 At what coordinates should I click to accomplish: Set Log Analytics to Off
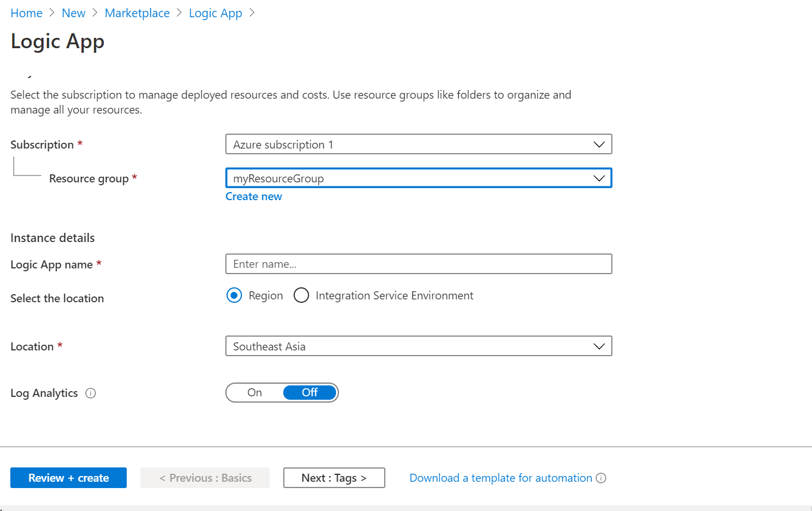(310, 392)
